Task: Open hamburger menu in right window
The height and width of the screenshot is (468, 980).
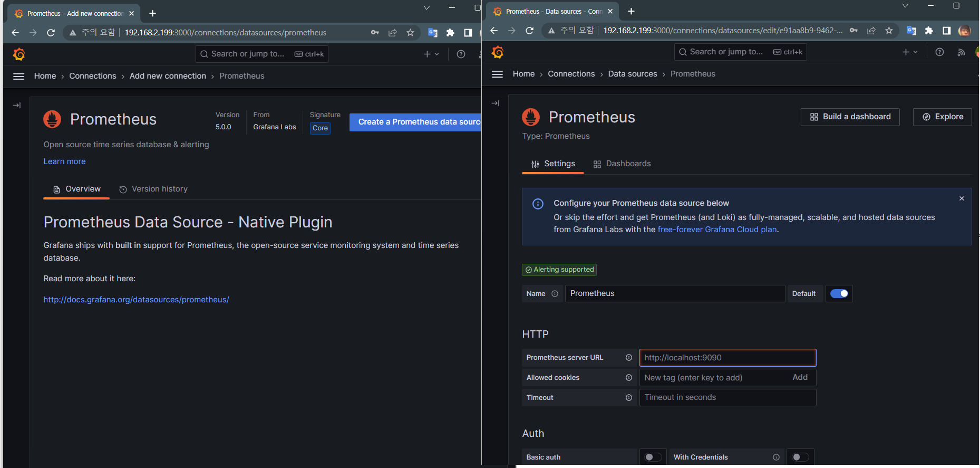Action: (497, 74)
